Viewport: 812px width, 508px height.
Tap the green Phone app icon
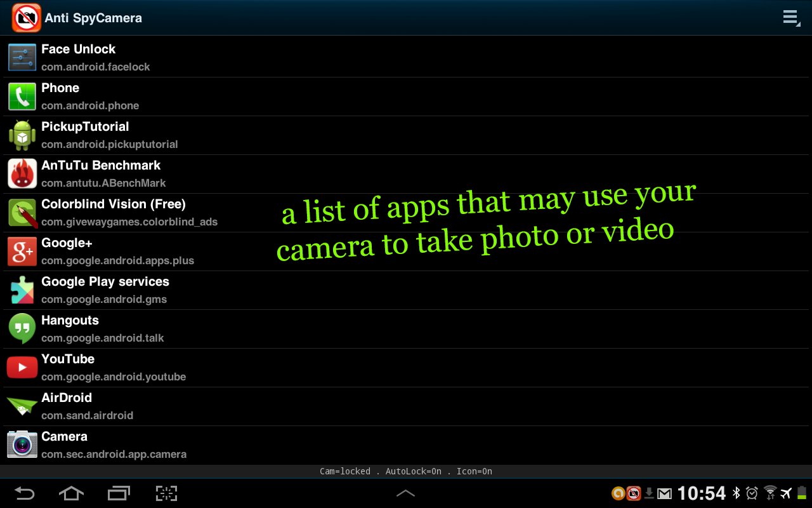tap(22, 97)
